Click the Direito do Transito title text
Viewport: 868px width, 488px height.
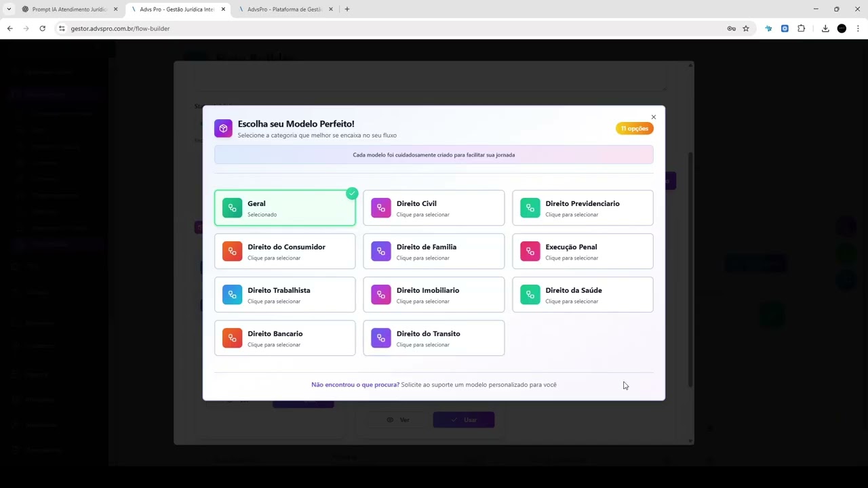429,333
